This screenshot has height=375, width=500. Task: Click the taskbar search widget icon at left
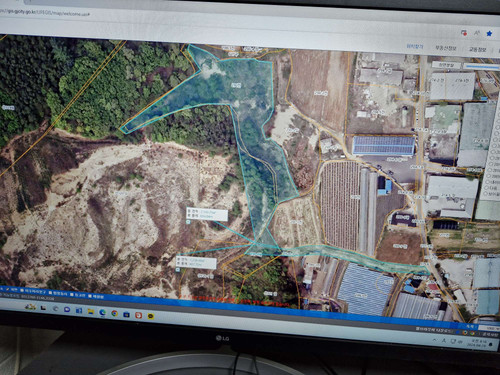click(31, 307)
